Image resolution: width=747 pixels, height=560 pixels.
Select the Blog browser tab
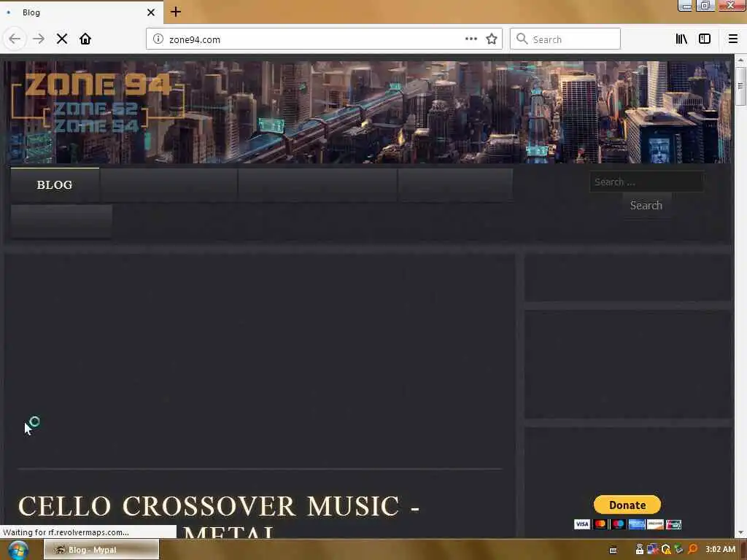(82, 12)
